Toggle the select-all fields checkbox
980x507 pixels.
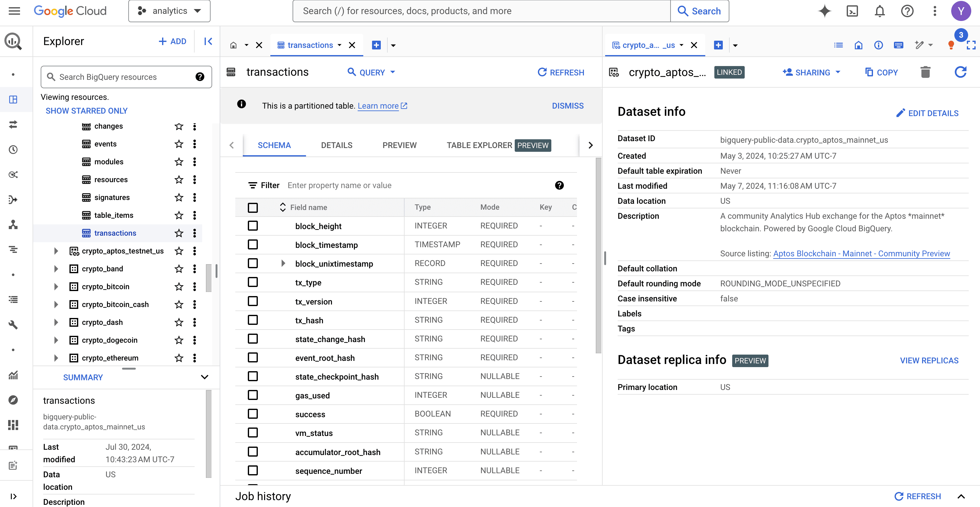click(x=253, y=207)
